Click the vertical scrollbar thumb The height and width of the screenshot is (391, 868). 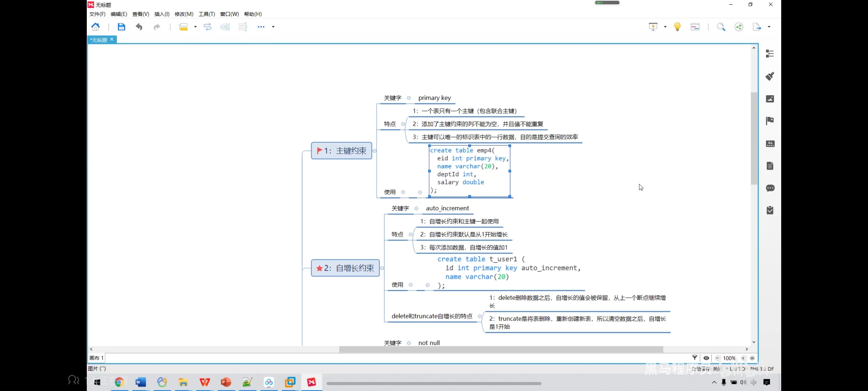(754, 138)
